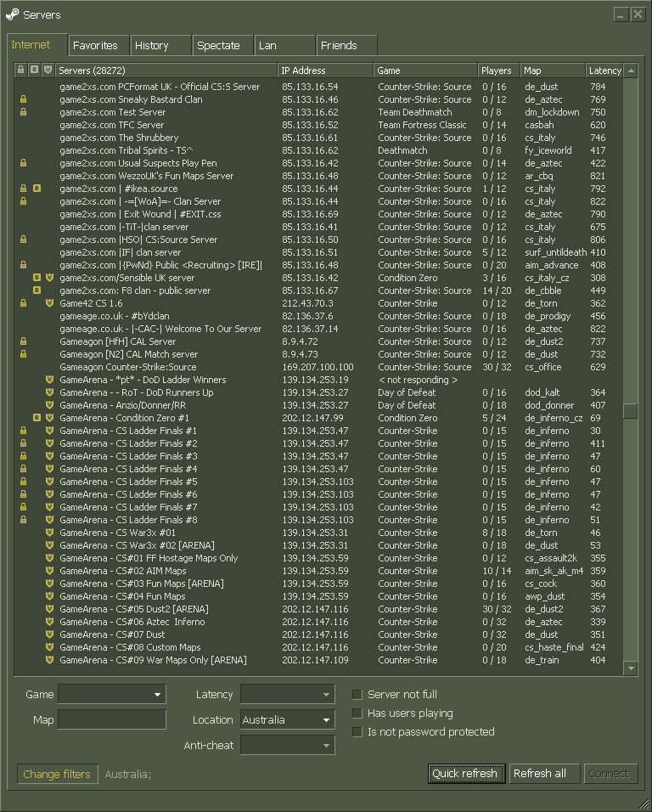Click shield icon on GameArena Anzio/Donner/RR row
652x812 pixels.
tap(50, 405)
